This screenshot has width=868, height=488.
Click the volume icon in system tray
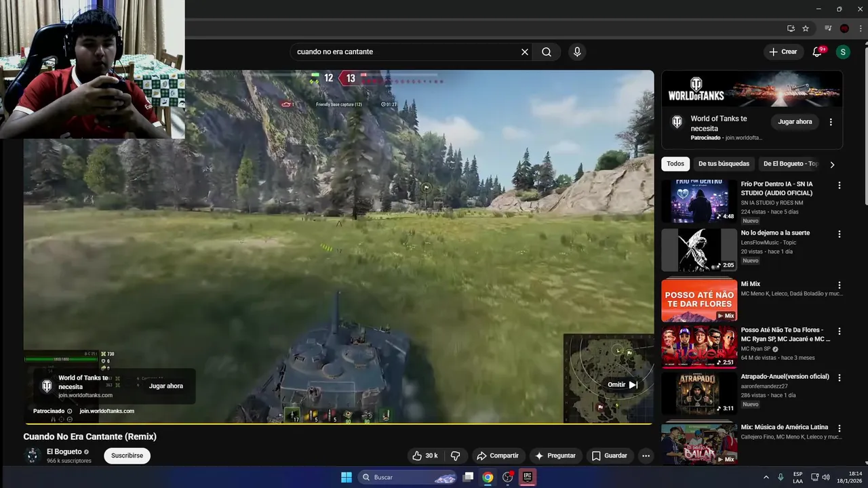(827, 477)
